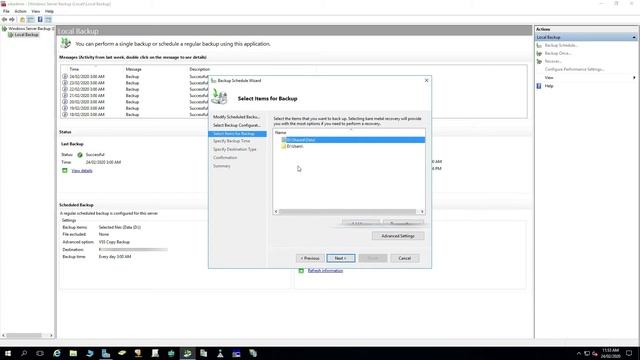This screenshot has width=640, height=360.
Task: Select Local Backup in console tree
Action: tap(26, 35)
